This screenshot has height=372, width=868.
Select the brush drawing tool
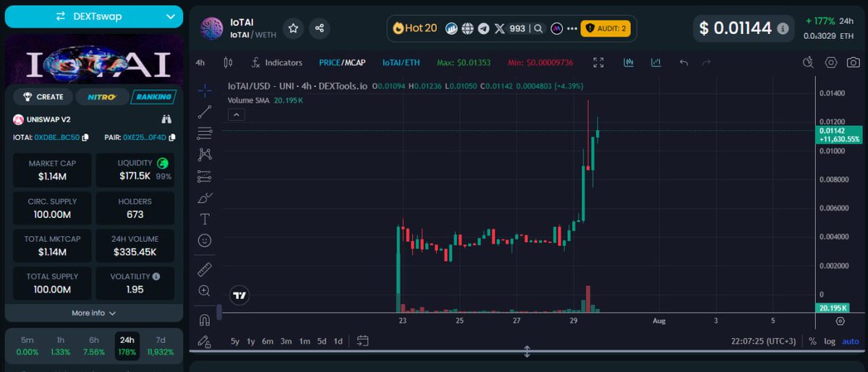point(205,198)
